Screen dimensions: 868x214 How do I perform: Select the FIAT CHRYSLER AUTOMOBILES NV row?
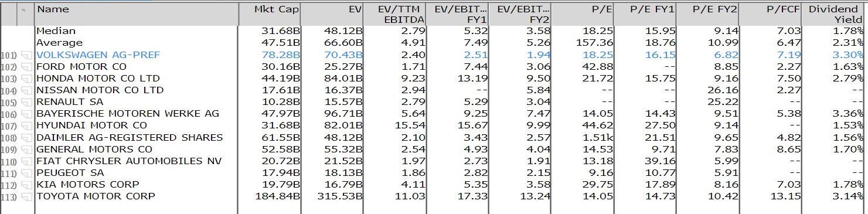(434, 161)
